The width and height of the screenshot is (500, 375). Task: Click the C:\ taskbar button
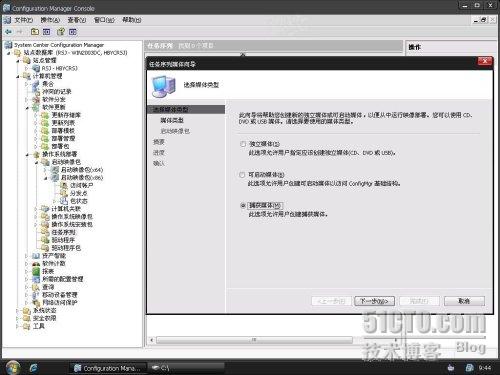point(186,368)
